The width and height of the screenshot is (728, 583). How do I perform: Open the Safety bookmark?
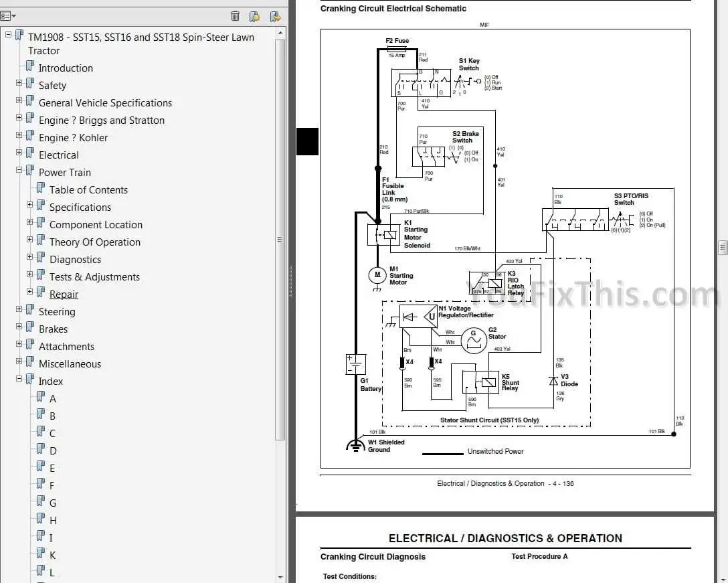[x=52, y=86]
